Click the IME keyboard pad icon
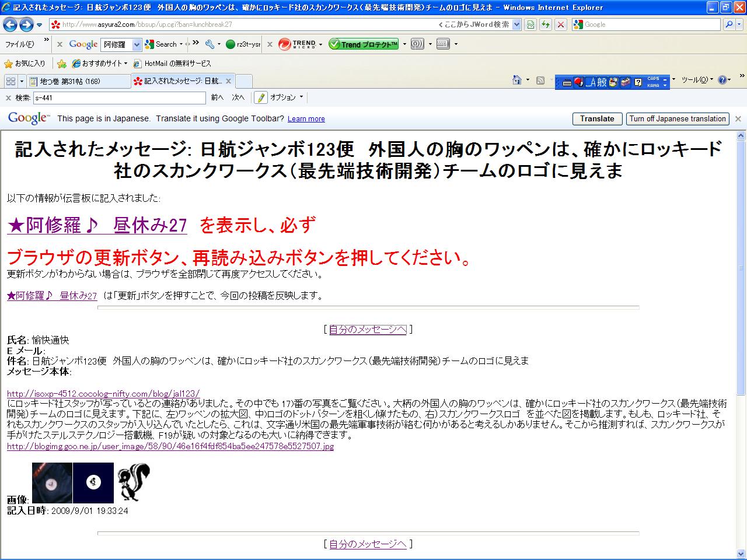 [x=567, y=83]
